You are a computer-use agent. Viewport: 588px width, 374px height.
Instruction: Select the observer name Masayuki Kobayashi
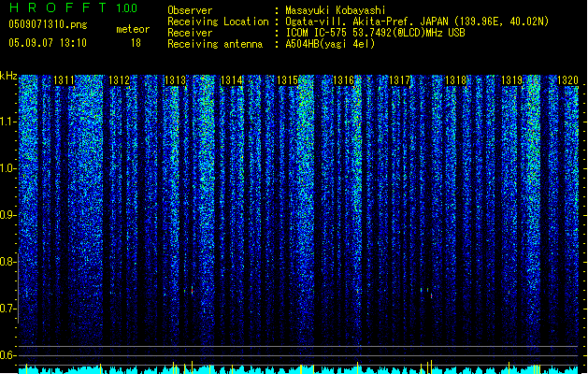pos(336,10)
